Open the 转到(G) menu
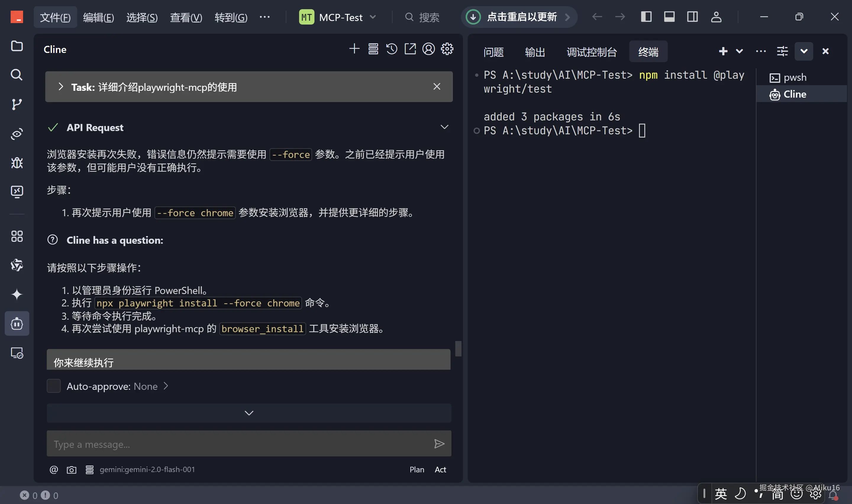This screenshot has width=852, height=504. pyautogui.click(x=231, y=17)
